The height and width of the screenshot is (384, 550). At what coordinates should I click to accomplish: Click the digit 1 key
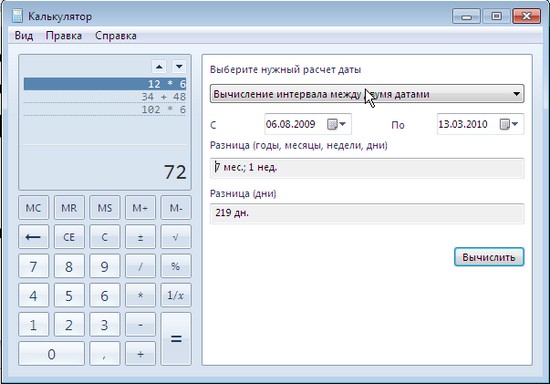33,324
